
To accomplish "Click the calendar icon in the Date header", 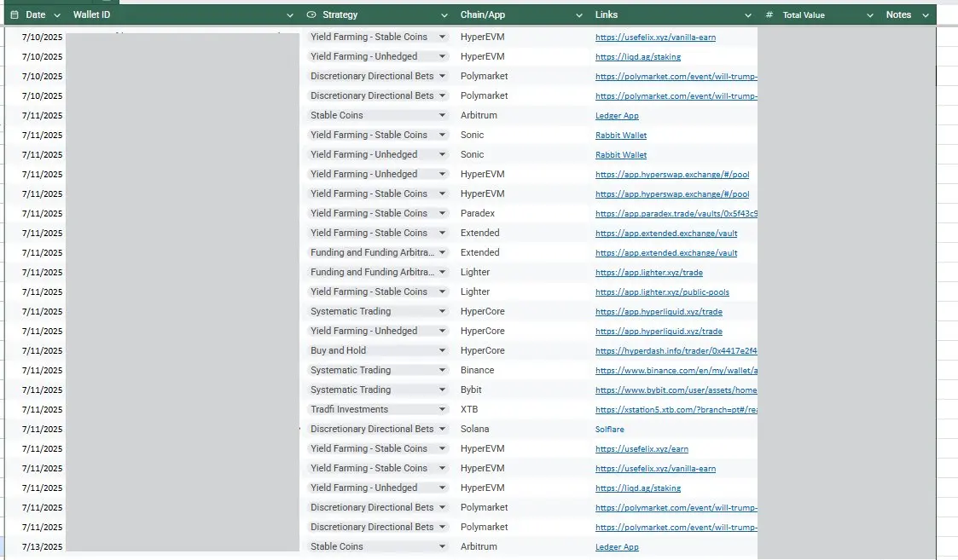I will 15,14.
